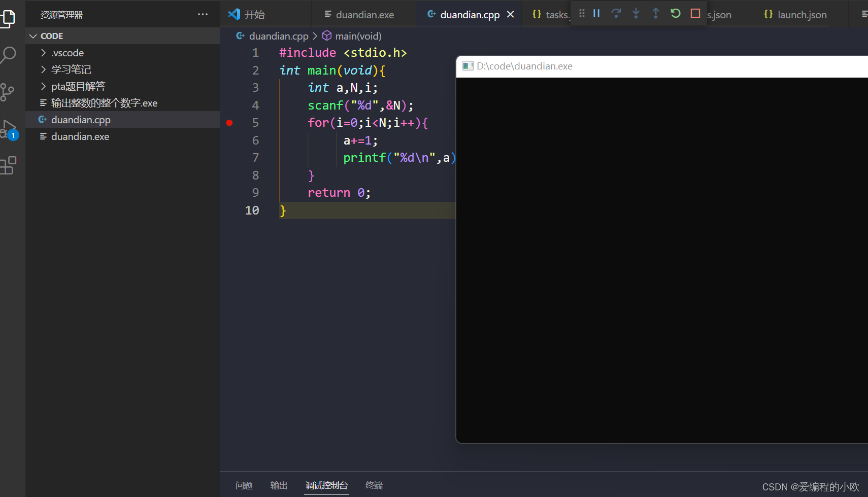868x497 pixels.
Task: Open the Source Control sidebar icon
Action: (9, 92)
